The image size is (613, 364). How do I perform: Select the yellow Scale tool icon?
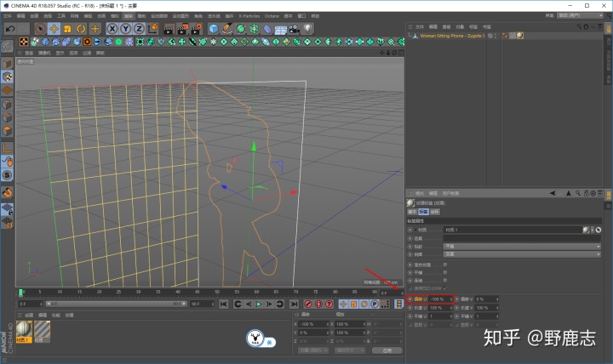tap(67, 29)
